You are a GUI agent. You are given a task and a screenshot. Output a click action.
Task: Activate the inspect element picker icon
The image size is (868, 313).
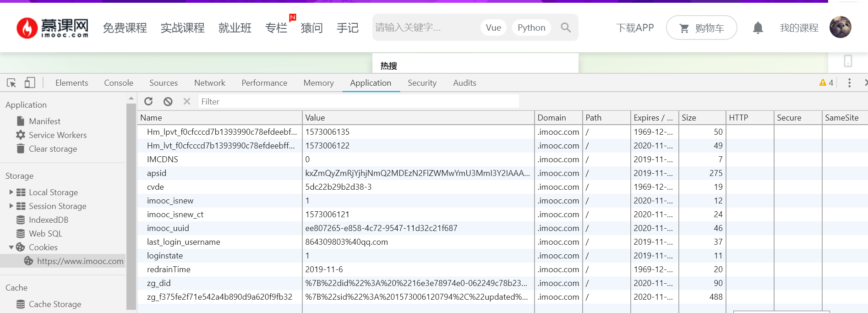click(x=11, y=83)
